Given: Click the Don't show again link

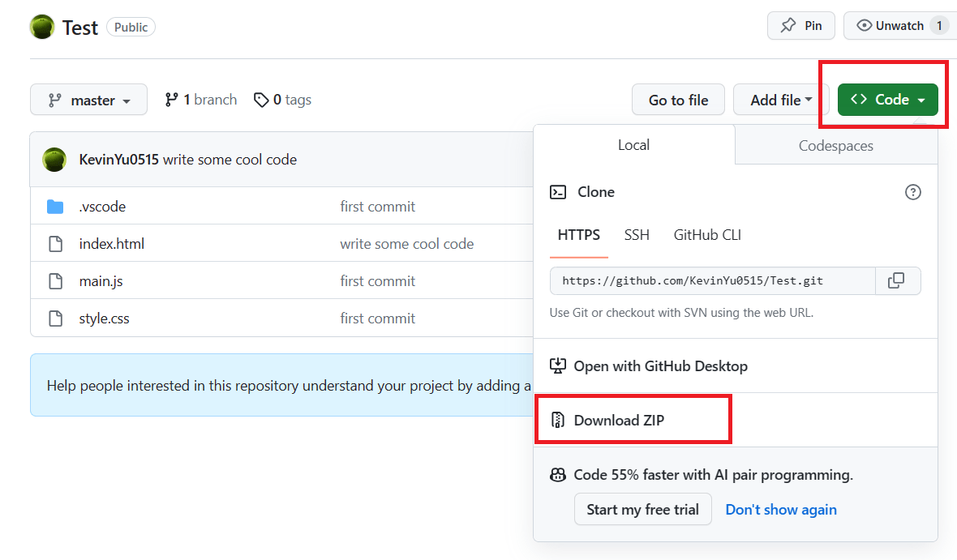Looking at the screenshot, I should (x=781, y=510).
